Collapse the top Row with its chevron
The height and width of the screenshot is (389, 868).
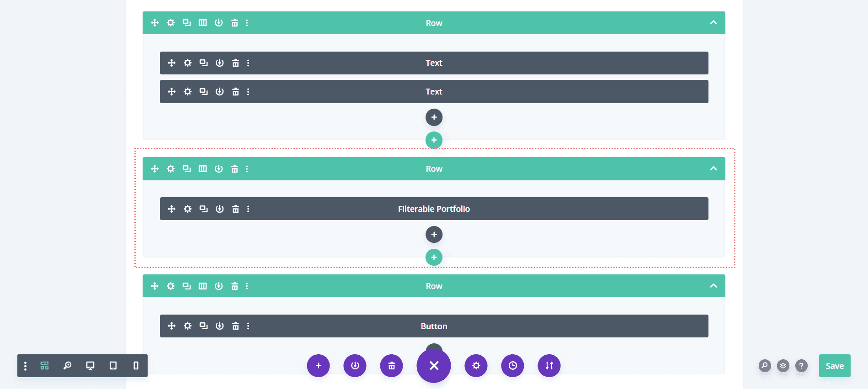click(714, 22)
